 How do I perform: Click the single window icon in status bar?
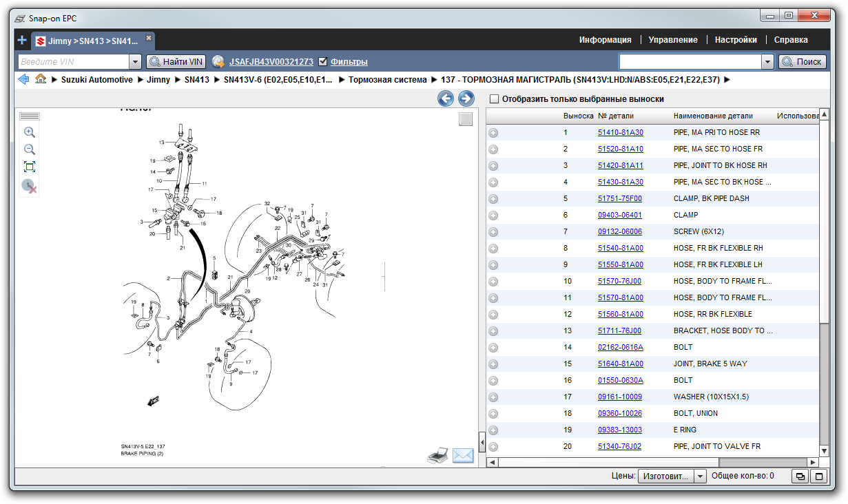819,476
